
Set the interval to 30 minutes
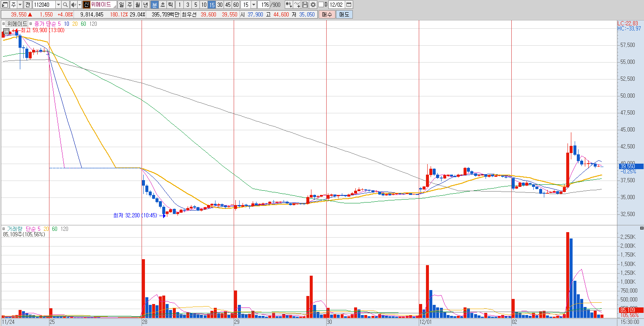pyautogui.click(x=220, y=5)
